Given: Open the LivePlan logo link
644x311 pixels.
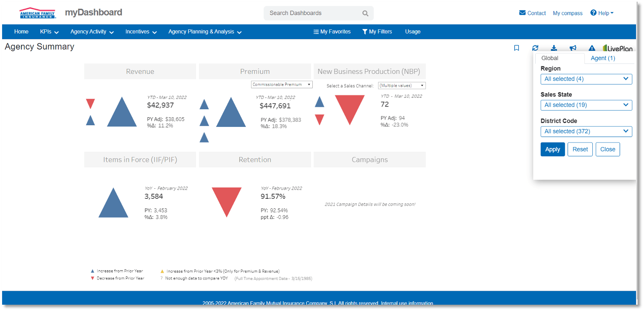Looking at the screenshot, I should point(617,48).
